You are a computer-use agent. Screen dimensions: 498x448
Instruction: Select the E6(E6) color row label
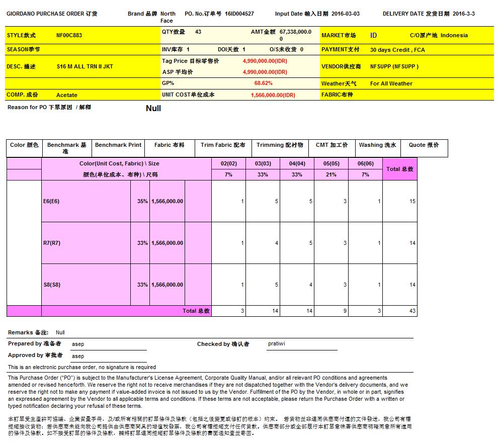pos(51,202)
